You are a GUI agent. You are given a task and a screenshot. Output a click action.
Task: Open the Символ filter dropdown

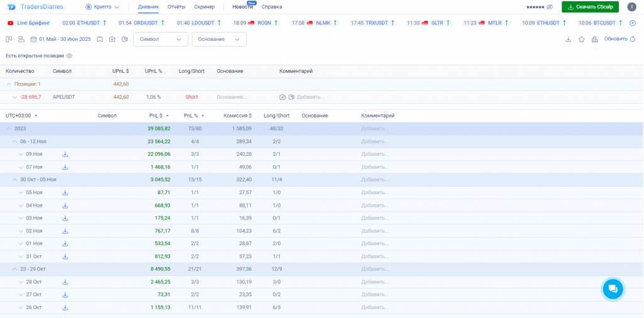click(x=160, y=39)
